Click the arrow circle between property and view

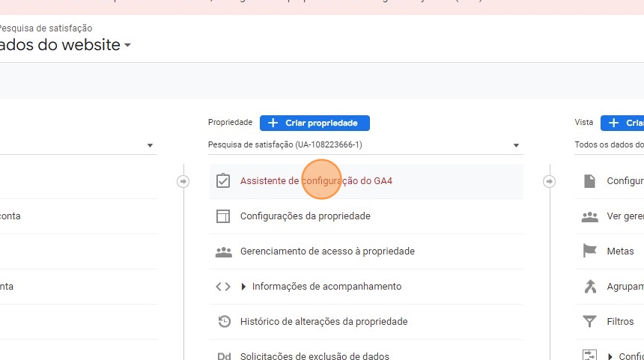(550, 181)
